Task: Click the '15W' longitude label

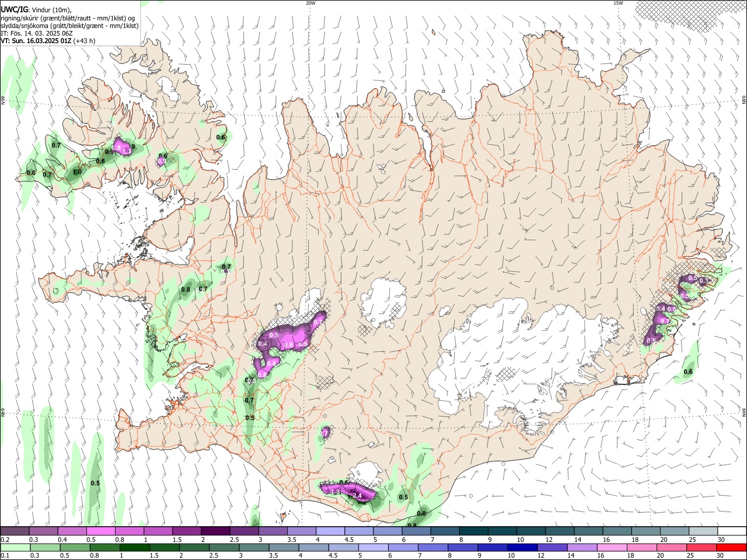Action: pos(618,3)
